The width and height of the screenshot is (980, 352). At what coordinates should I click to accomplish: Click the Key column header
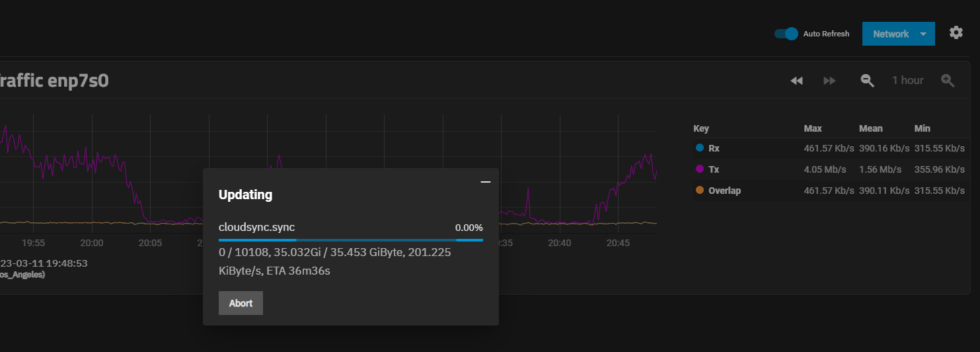point(701,128)
